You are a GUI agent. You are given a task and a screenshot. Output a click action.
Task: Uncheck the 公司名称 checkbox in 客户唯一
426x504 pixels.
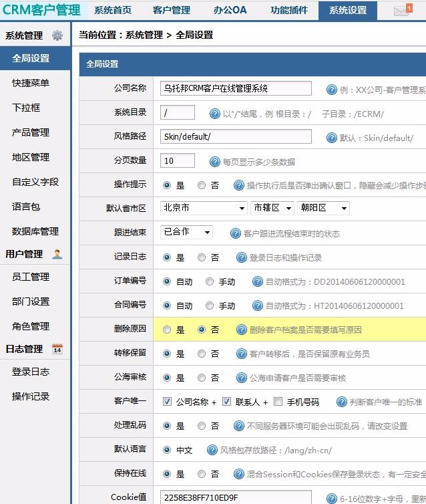(x=167, y=402)
